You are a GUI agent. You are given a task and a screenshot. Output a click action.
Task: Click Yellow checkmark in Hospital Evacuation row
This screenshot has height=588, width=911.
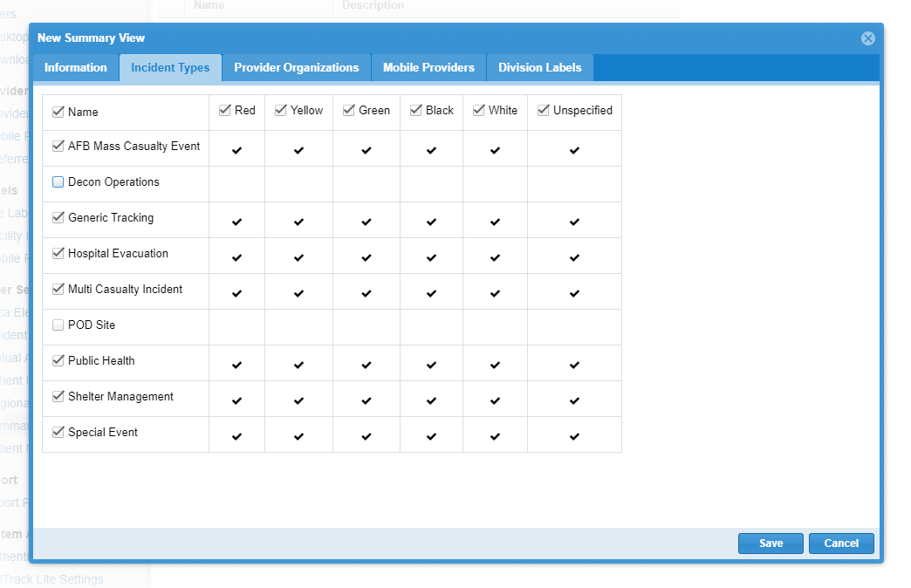tap(298, 258)
